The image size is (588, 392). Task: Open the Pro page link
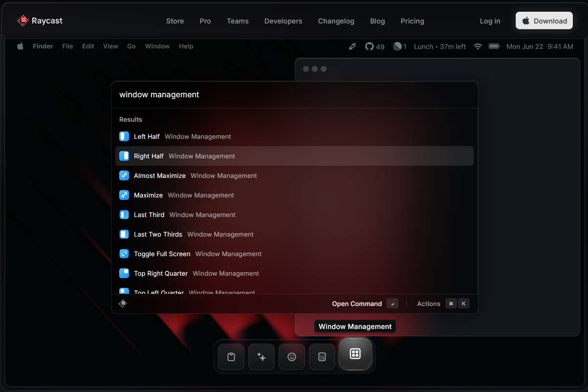(205, 21)
